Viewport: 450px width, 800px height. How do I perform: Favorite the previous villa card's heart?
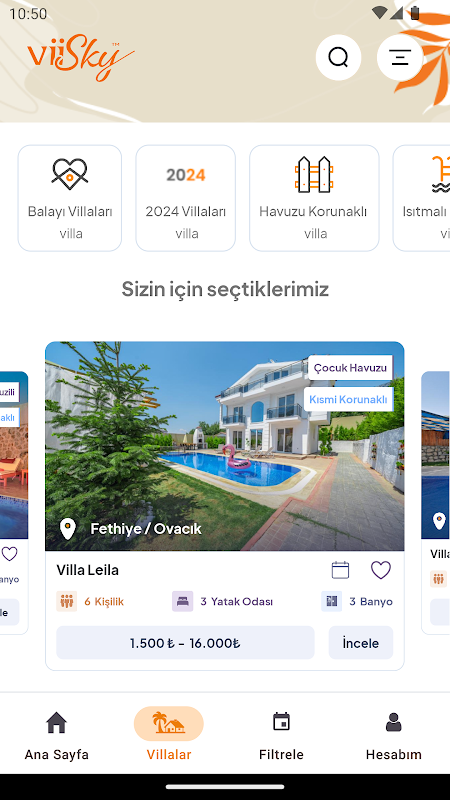click(9, 554)
